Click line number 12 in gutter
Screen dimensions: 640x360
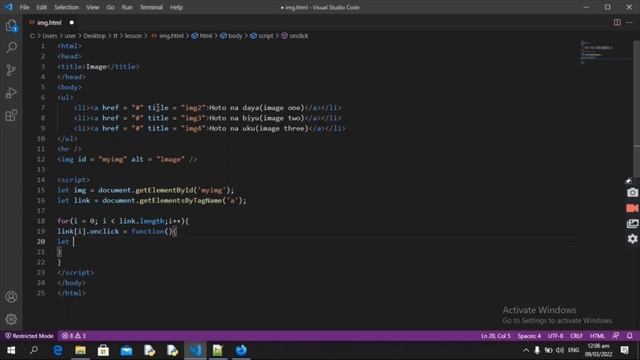click(x=41, y=159)
